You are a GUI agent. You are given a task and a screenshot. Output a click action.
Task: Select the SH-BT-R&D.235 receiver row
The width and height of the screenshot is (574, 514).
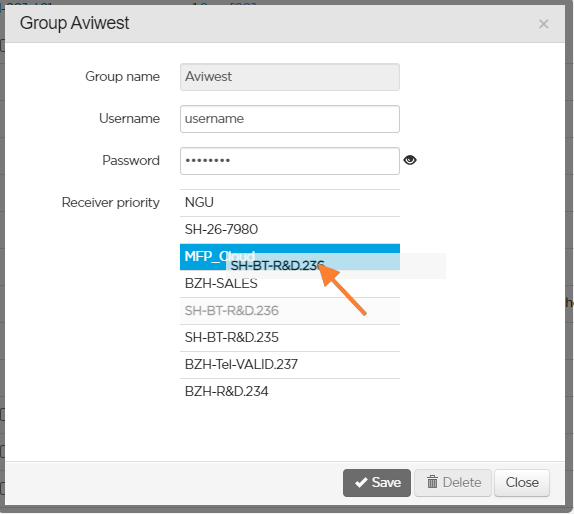point(290,338)
